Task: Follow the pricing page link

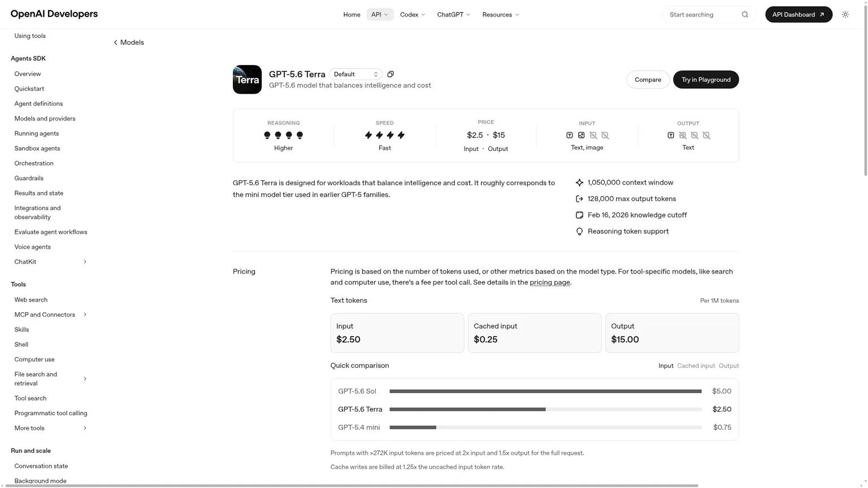Action: coord(550,282)
